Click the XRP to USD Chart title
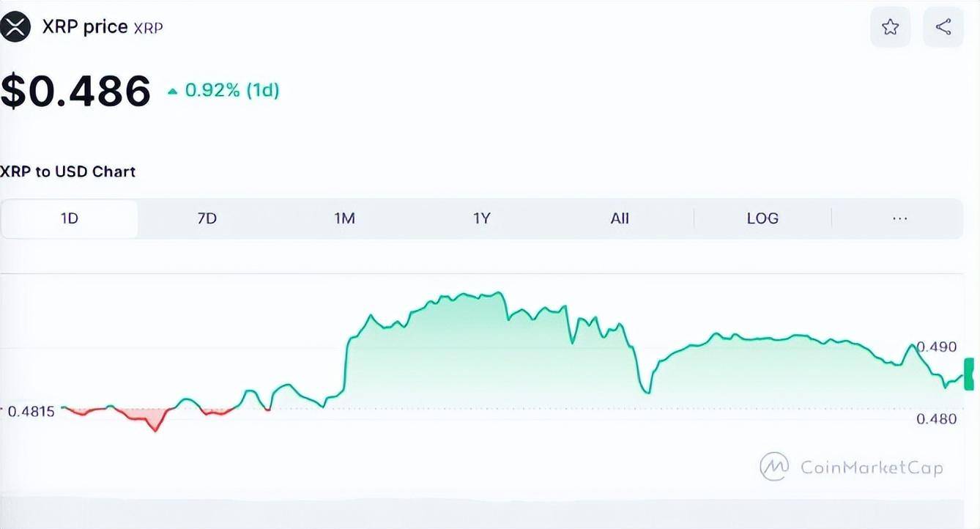Viewport: 980px width, 529px height. point(68,171)
